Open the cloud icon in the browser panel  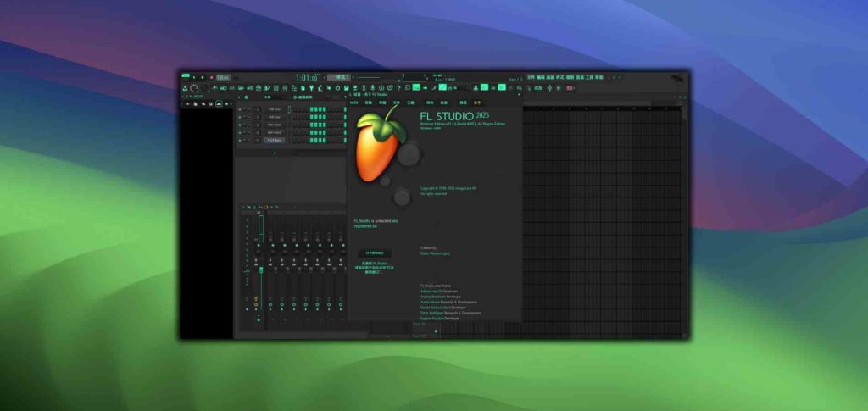(x=219, y=104)
